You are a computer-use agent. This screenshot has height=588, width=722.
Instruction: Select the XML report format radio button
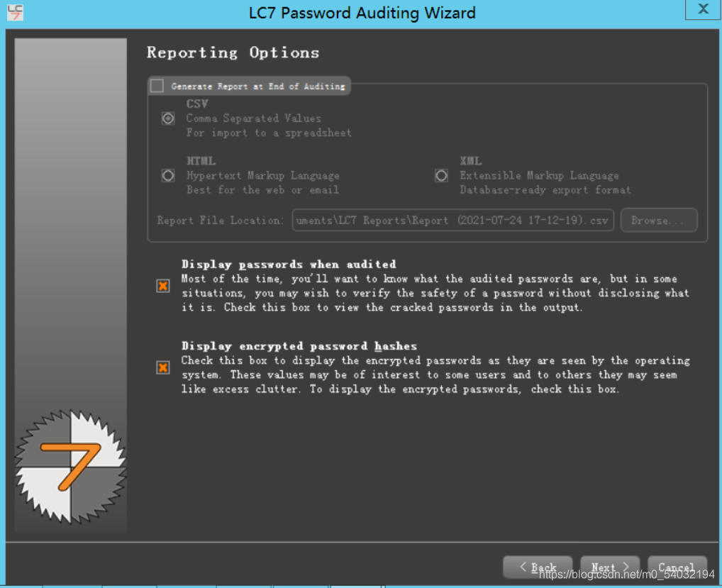(x=441, y=175)
